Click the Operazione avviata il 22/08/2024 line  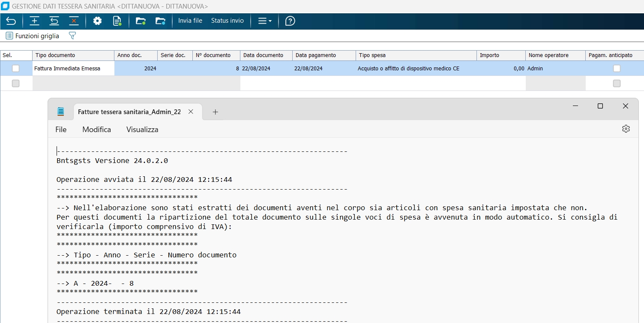click(x=144, y=179)
